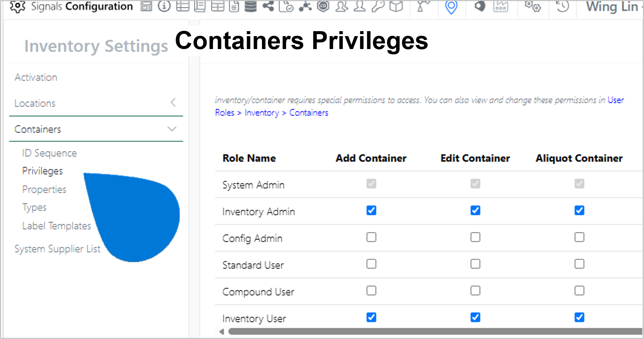The image size is (644, 339).
Task: Tick Edit Container for Compound User
Action: 475,291
